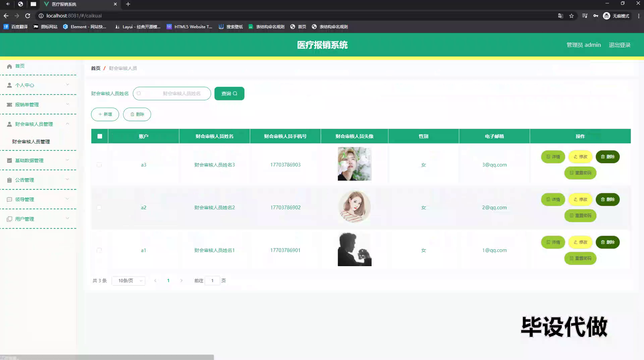Select 财会审核人员管理 submenu item
The width and height of the screenshot is (644, 360).
point(31,142)
